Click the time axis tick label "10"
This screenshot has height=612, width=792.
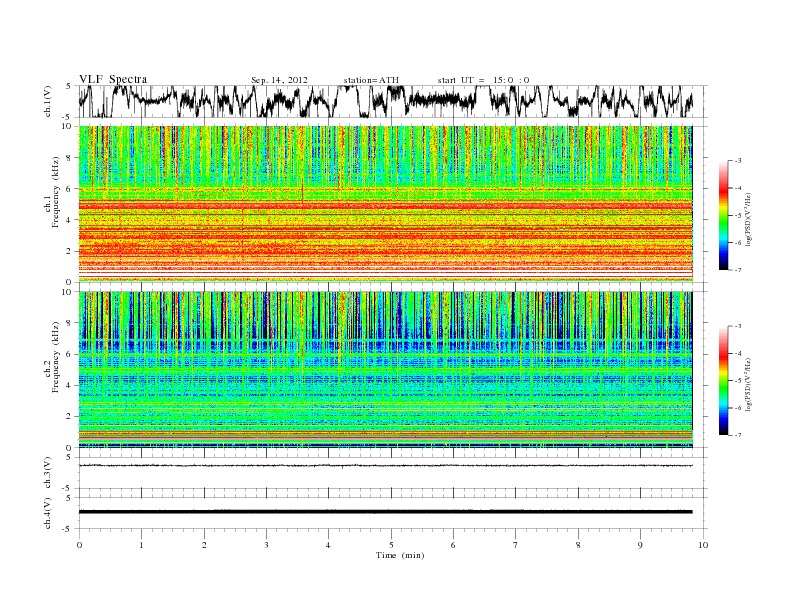(x=703, y=545)
